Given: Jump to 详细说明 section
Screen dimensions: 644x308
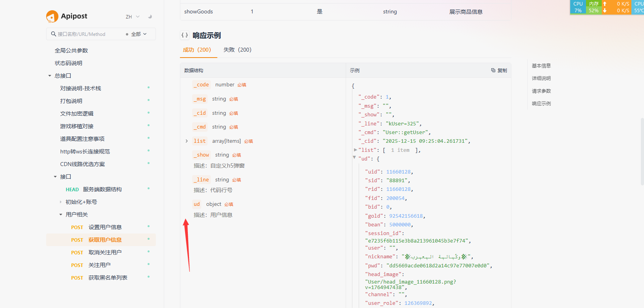Looking at the screenshot, I should click(x=541, y=78).
